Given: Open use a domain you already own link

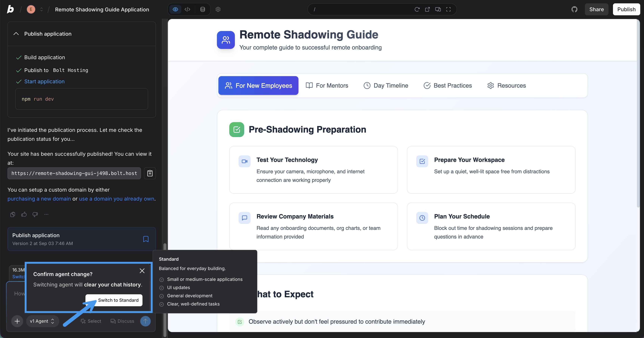Looking at the screenshot, I should click(x=116, y=199).
